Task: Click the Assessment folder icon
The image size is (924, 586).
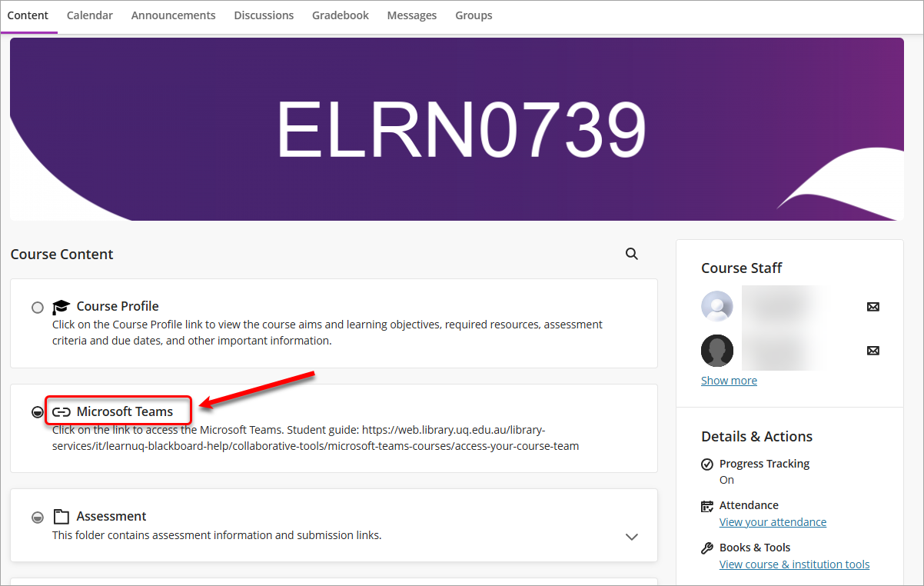Action: (61, 517)
